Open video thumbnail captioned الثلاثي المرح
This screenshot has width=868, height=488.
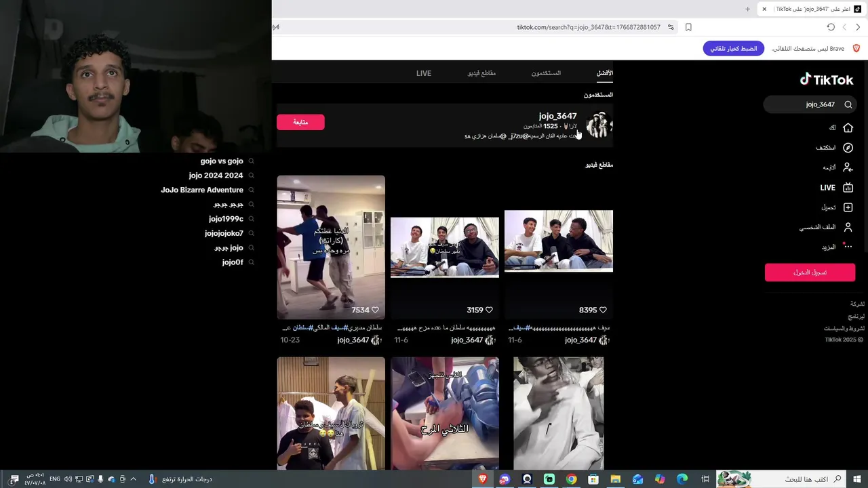(x=445, y=413)
